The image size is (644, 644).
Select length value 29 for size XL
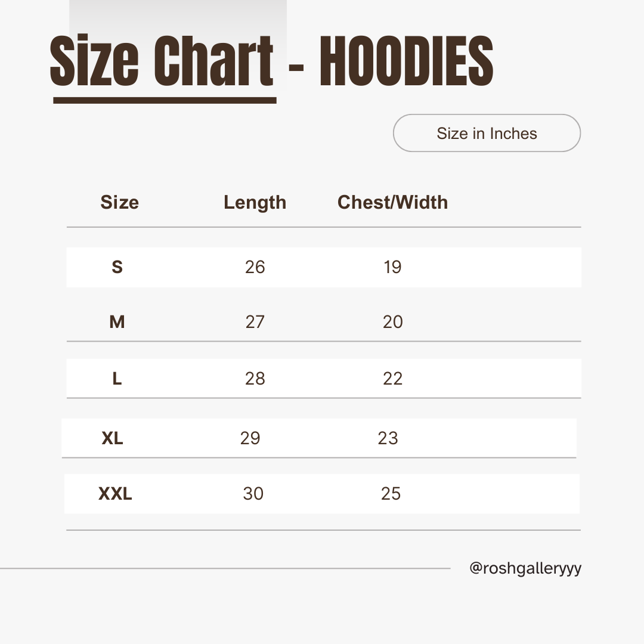250,438
